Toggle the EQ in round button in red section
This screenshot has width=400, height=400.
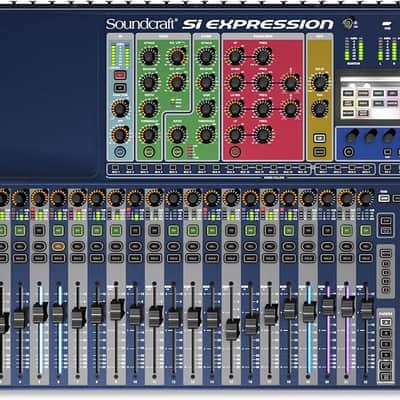pyautogui.click(x=235, y=152)
